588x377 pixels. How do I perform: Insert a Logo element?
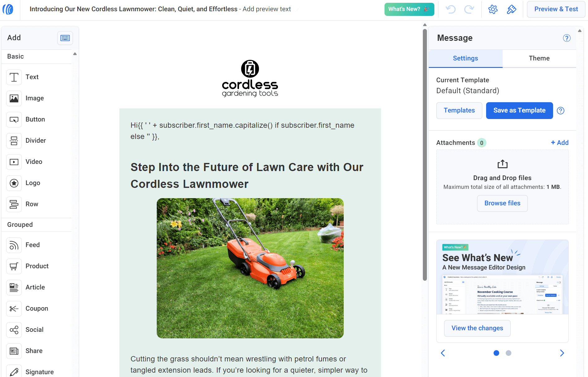pos(14,183)
